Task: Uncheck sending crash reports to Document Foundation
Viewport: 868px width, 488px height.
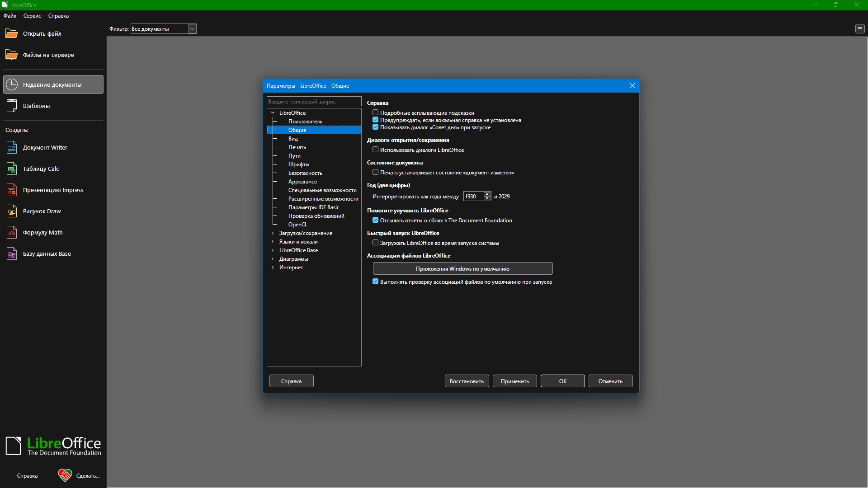Action: (x=375, y=220)
